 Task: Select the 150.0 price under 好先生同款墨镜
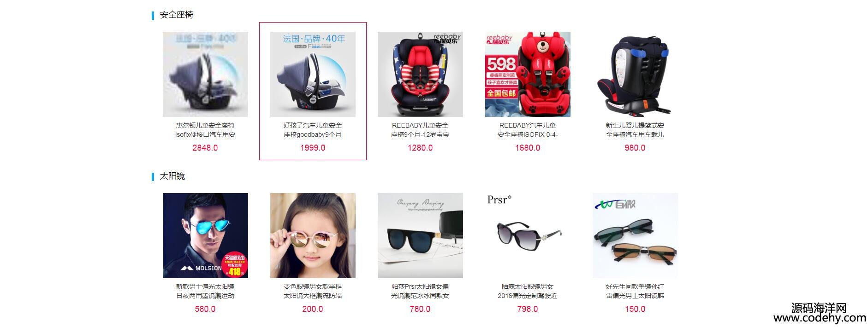[635, 309]
